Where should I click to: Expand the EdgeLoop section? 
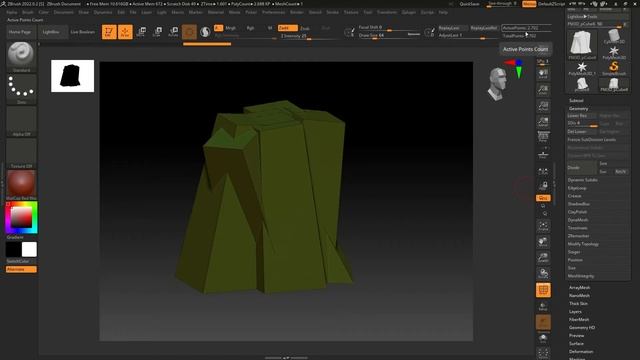577,188
